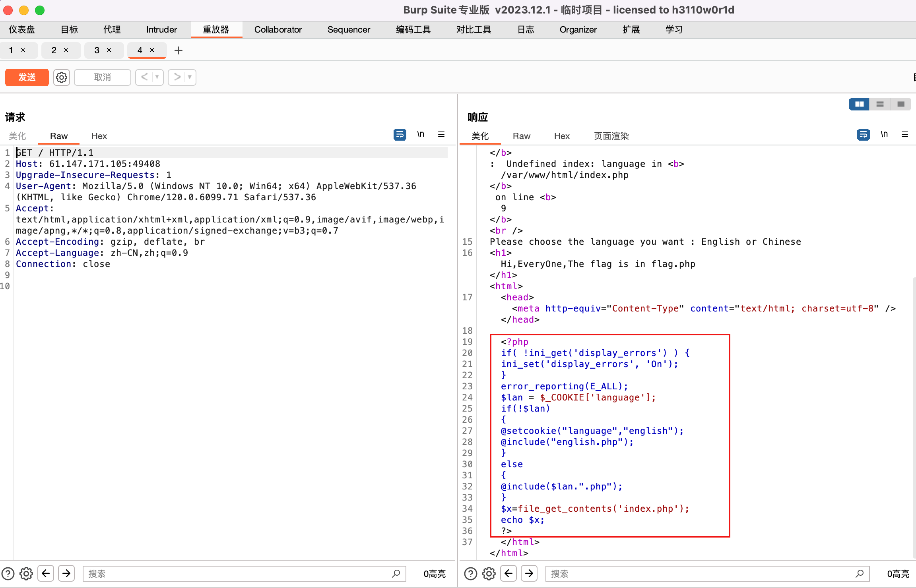Close Repeater tab 3
916x588 pixels.
pyautogui.click(x=109, y=50)
